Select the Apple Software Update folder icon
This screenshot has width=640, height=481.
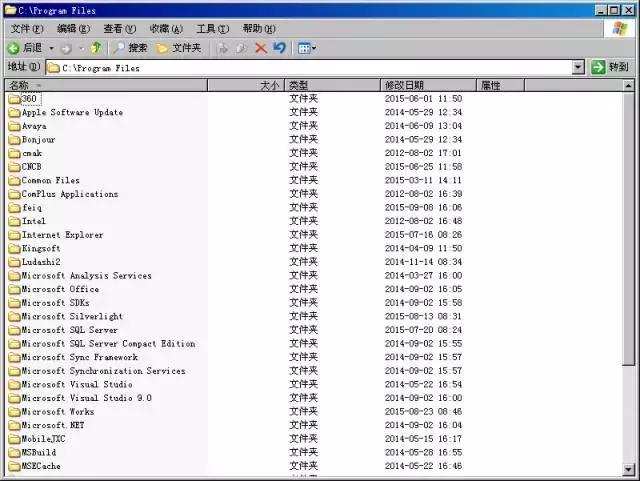pyautogui.click(x=14, y=112)
